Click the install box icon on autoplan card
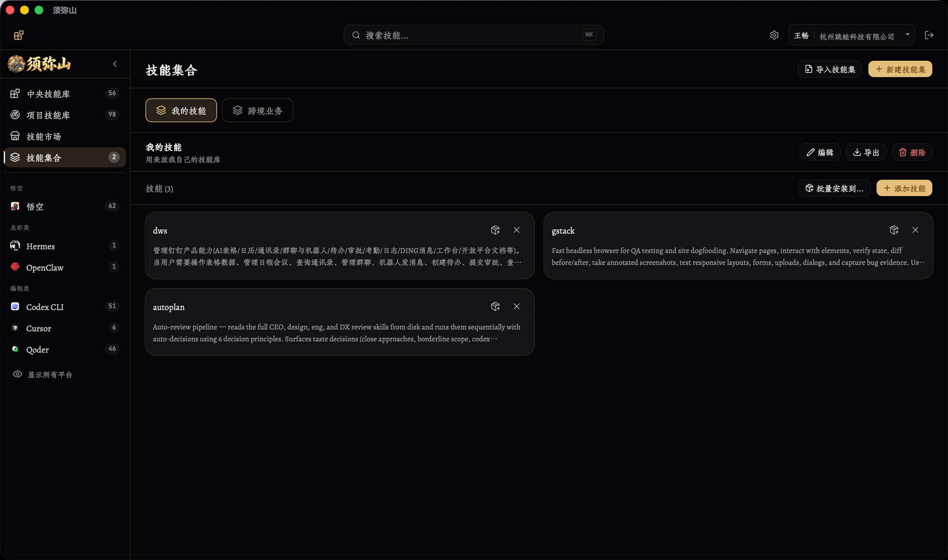Viewport: 948px width, 560px height. tap(495, 306)
